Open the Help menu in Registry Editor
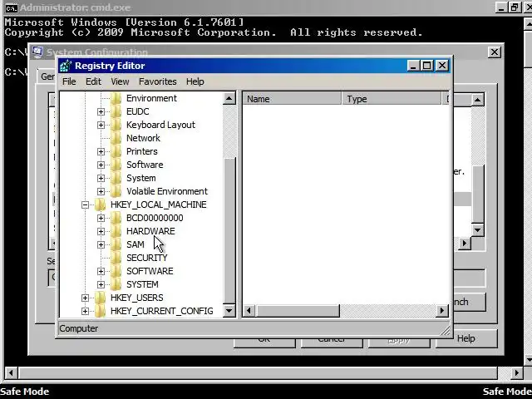 [195, 81]
